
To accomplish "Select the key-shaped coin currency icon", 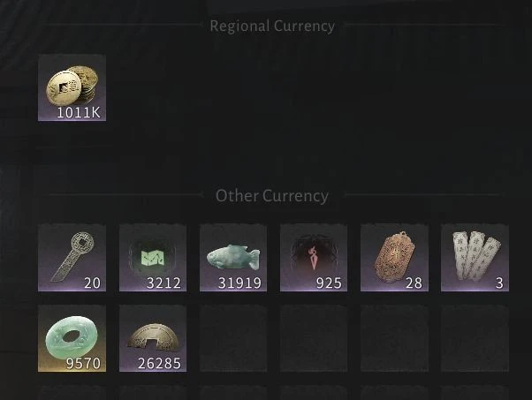I will click(72, 258).
